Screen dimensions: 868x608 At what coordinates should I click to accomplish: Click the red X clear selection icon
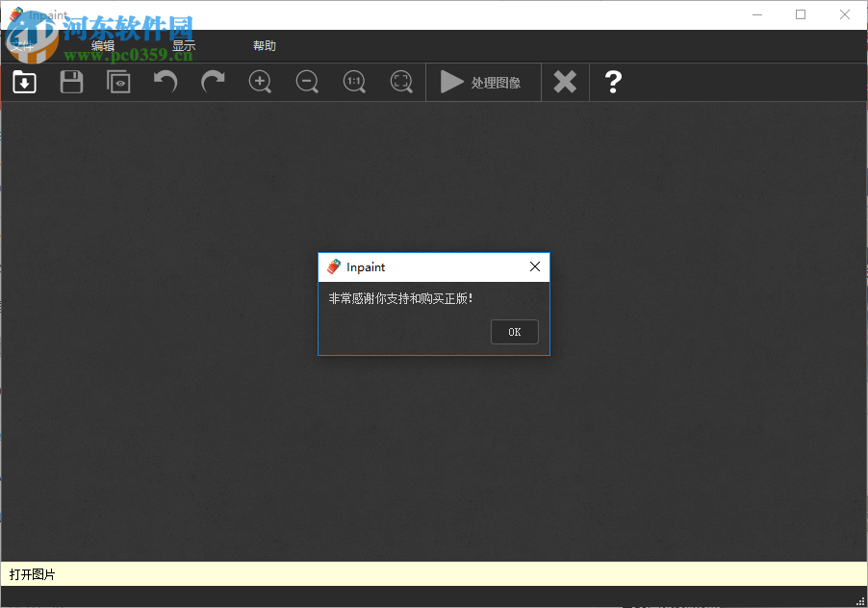[564, 82]
